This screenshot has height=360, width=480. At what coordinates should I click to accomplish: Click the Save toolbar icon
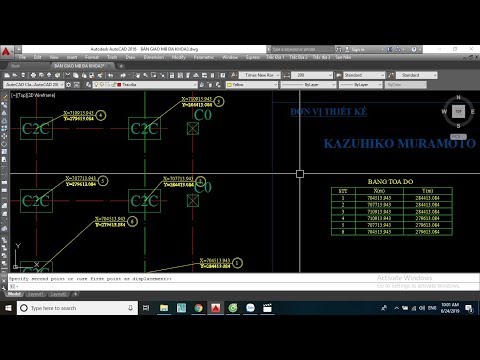tap(23, 75)
